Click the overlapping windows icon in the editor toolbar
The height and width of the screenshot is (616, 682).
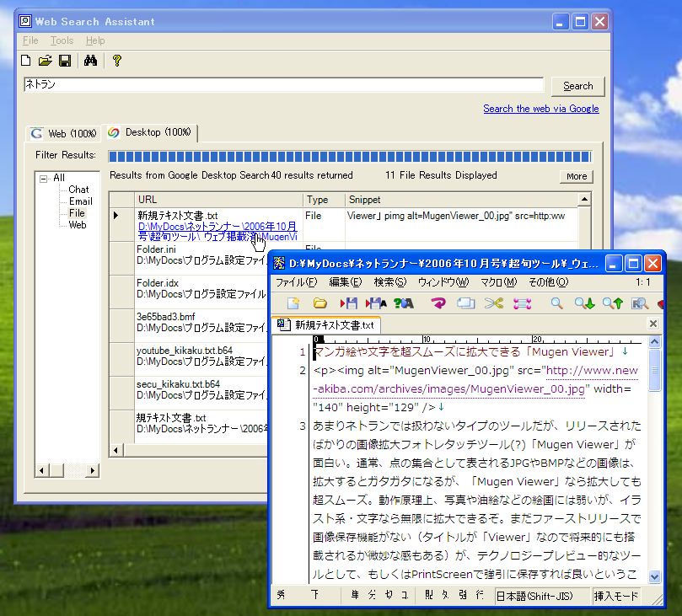[465, 303]
